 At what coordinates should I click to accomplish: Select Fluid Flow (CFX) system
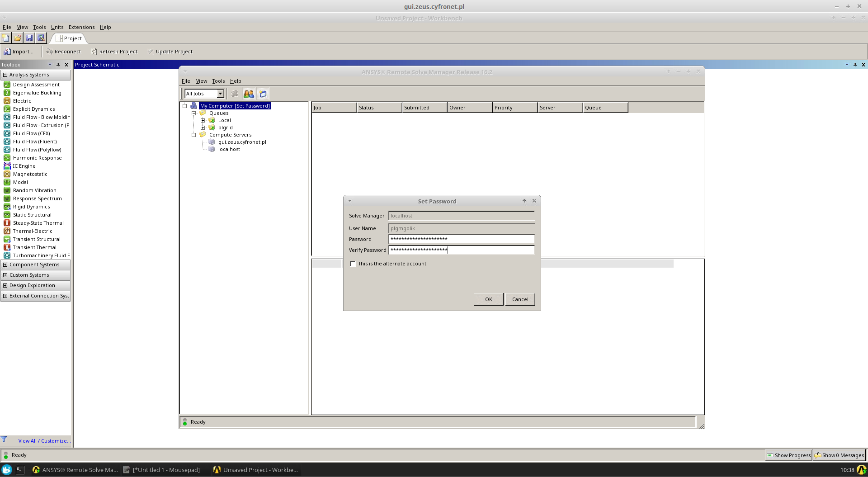[x=32, y=133]
